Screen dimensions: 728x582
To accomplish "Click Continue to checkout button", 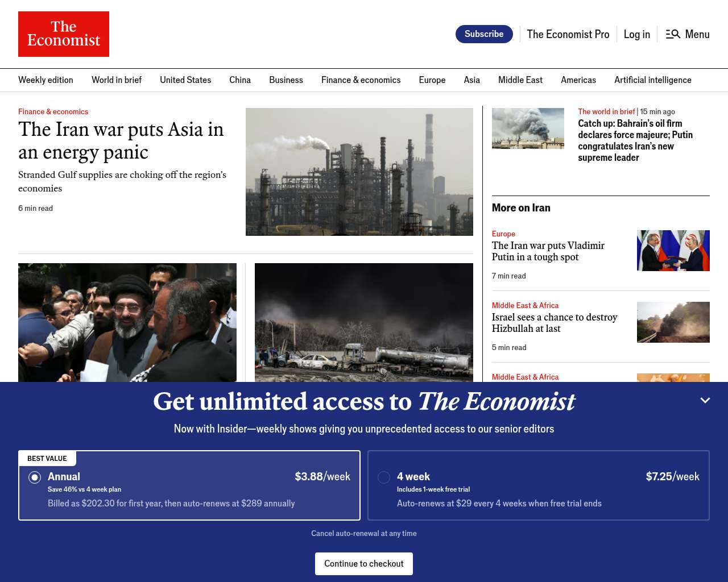I will (x=364, y=564).
